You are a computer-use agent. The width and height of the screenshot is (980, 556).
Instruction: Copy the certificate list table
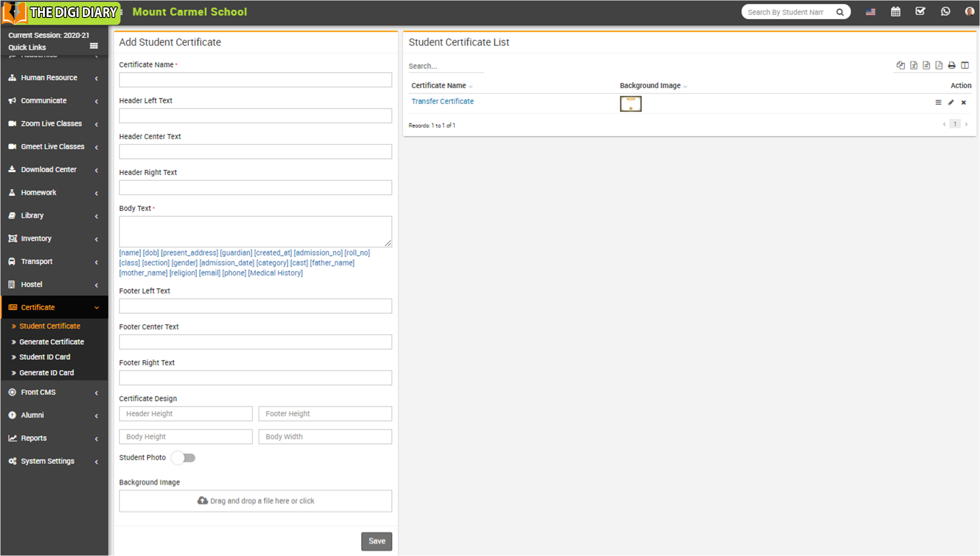point(900,65)
